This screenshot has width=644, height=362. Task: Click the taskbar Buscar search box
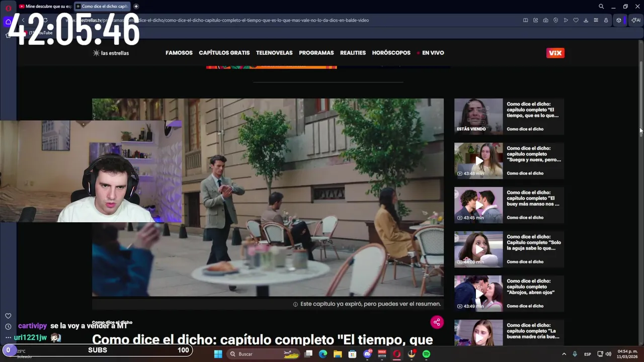(x=263, y=354)
